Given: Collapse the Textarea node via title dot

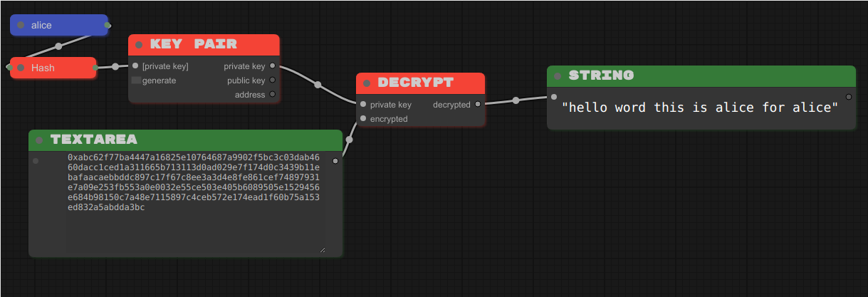Looking at the screenshot, I should click(x=39, y=140).
